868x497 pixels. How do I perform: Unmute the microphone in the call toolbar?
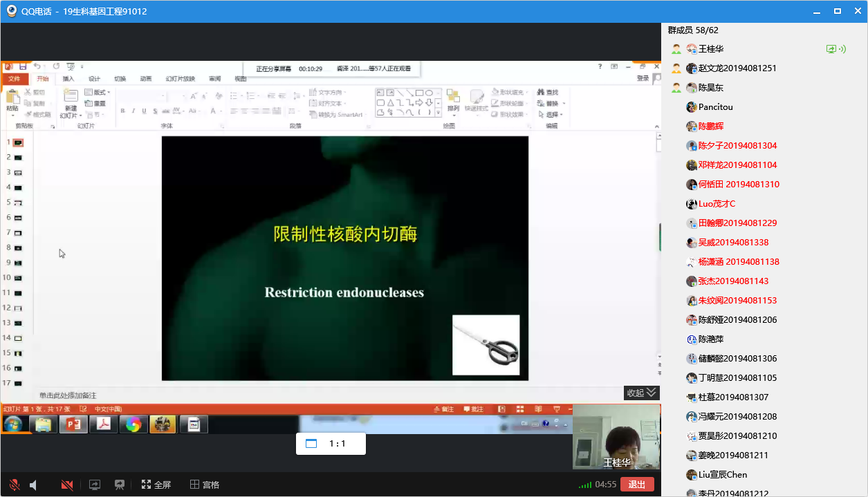(x=15, y=485)
